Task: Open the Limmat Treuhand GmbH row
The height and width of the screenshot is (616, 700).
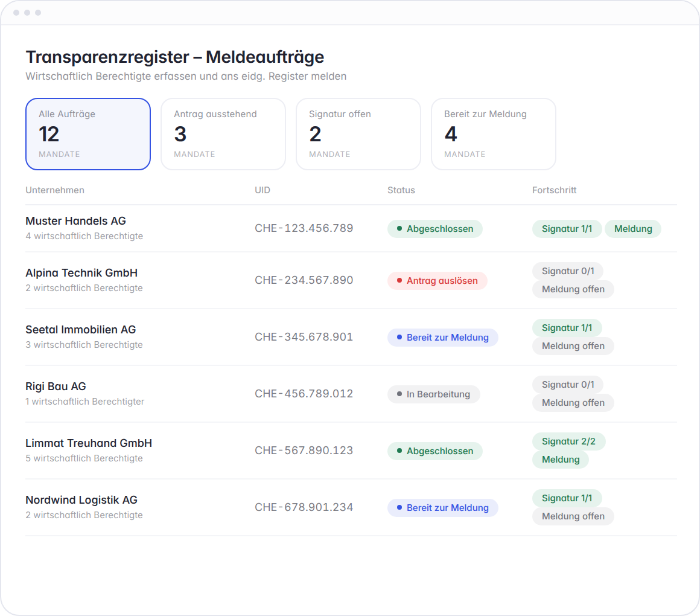Action: pos(351,451)
